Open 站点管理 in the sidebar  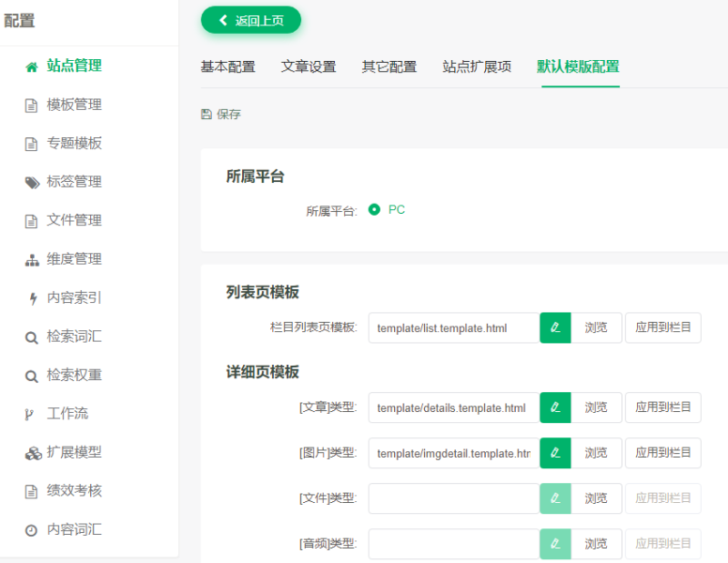pyautogui.click(x=68, y=65)
